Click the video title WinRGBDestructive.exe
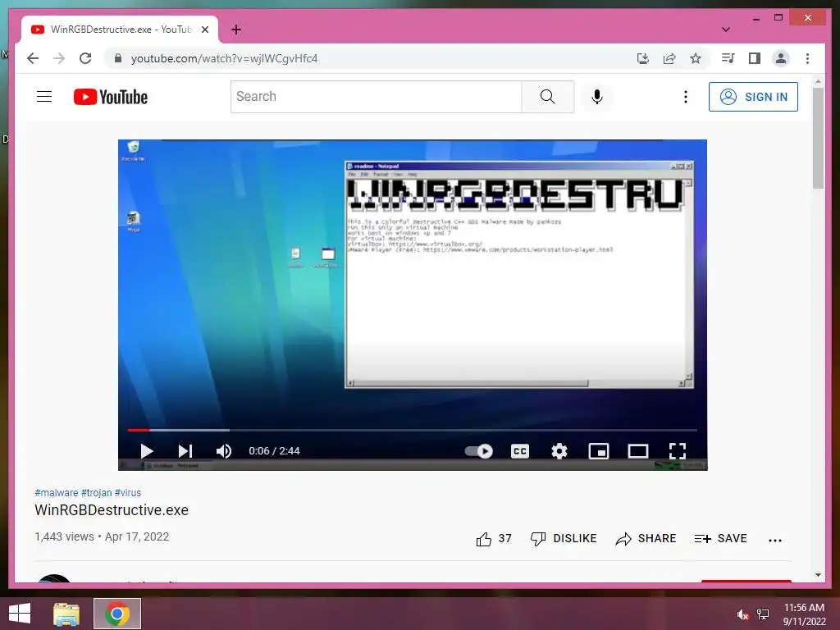This screenshot has width=840, height=630. [x=112, y=510]
